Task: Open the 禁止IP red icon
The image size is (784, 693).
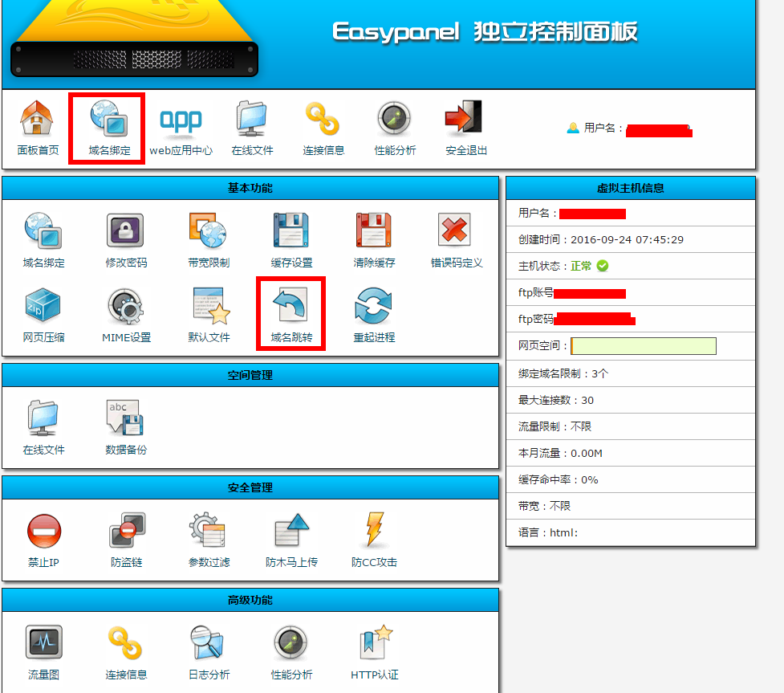Action: pyautogui.click(x=44, y=530)
